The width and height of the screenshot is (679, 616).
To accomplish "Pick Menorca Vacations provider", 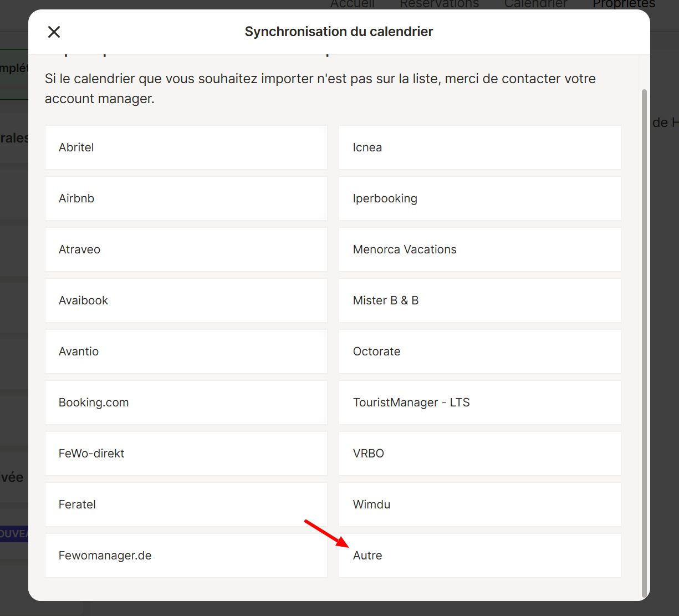I will pyautogui.click(x=479, y=250).
